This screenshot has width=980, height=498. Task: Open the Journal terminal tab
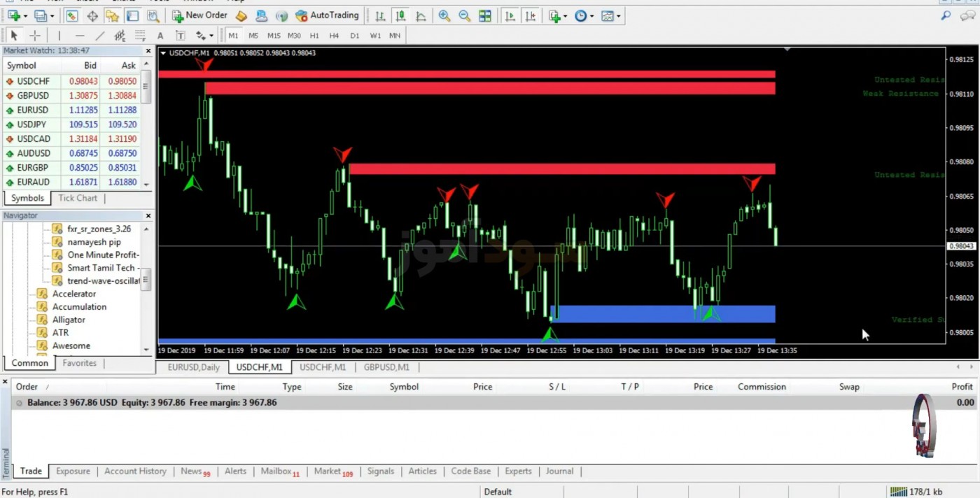(x=559, y=471)
